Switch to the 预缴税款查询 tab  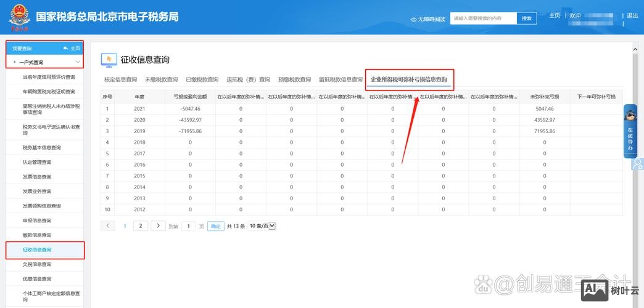coord(294,79)
